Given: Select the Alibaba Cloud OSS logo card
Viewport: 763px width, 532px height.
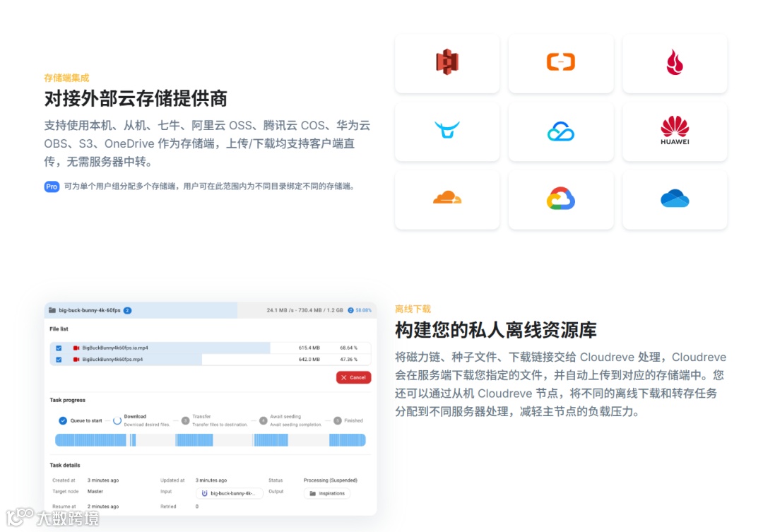Looking at the screenshot, I should pyautogui.click(x=560, y=64).
